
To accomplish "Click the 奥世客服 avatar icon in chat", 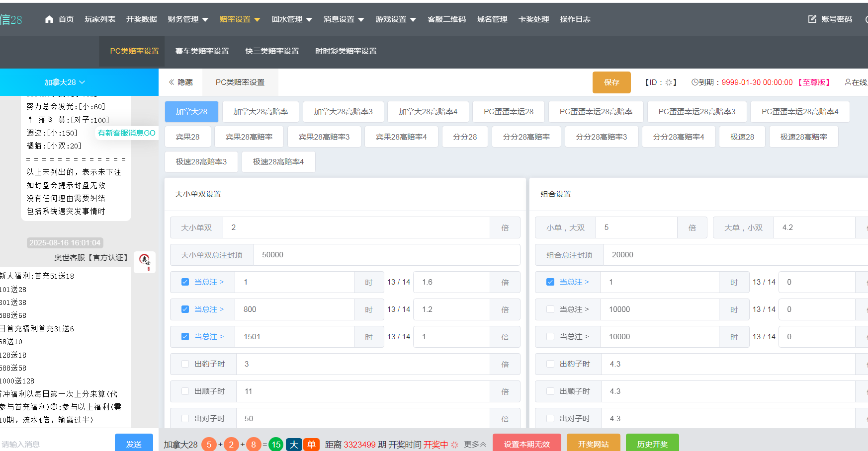I will pyautogui.click(x=144, y=262).
